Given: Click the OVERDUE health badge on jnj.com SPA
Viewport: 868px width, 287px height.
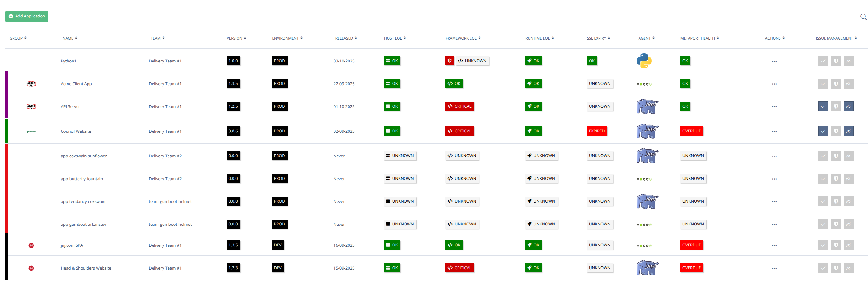Looking at the screenshot, I should pyautogui.click(x=691, y=245).
